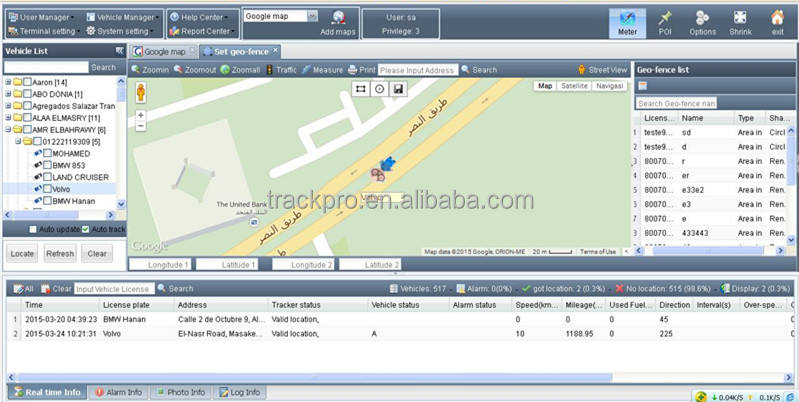Enable the Auto update checkbox

(33, 229)
